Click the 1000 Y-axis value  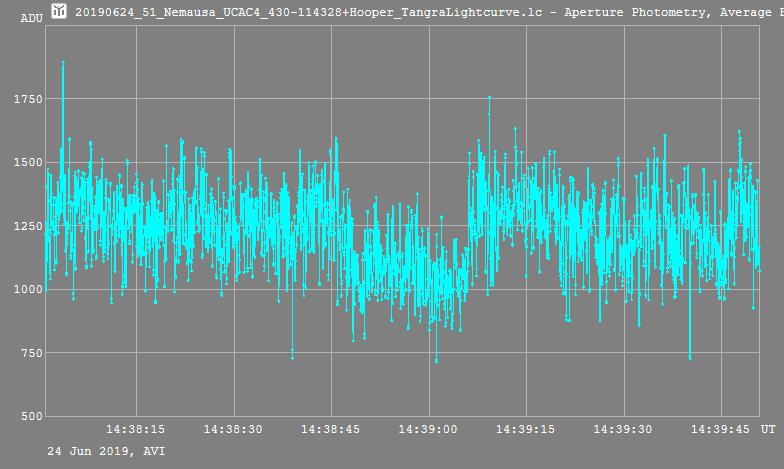pyautogui.click(x=28, y=289)
